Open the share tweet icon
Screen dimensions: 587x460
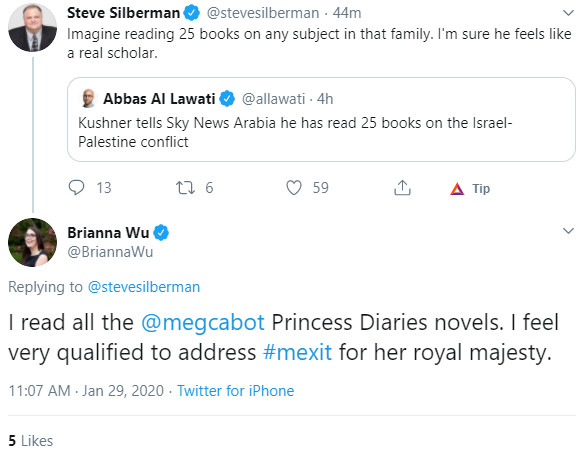(x=402, y=188)
